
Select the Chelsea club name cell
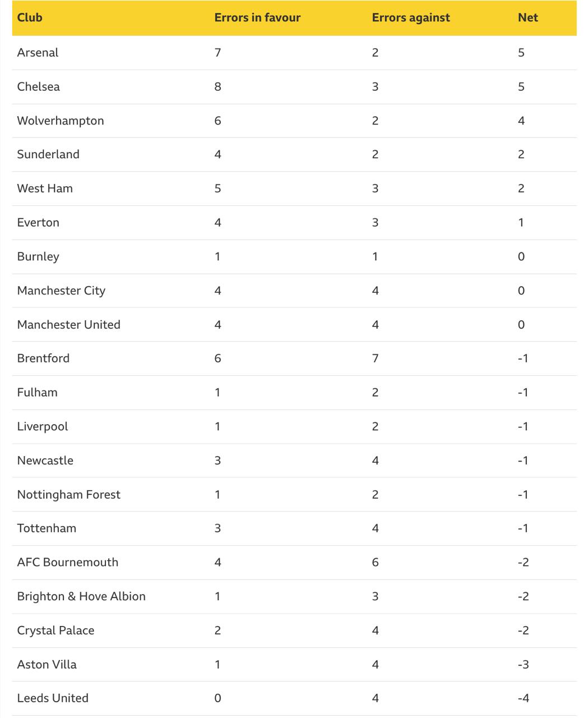[x=39, y=86]
